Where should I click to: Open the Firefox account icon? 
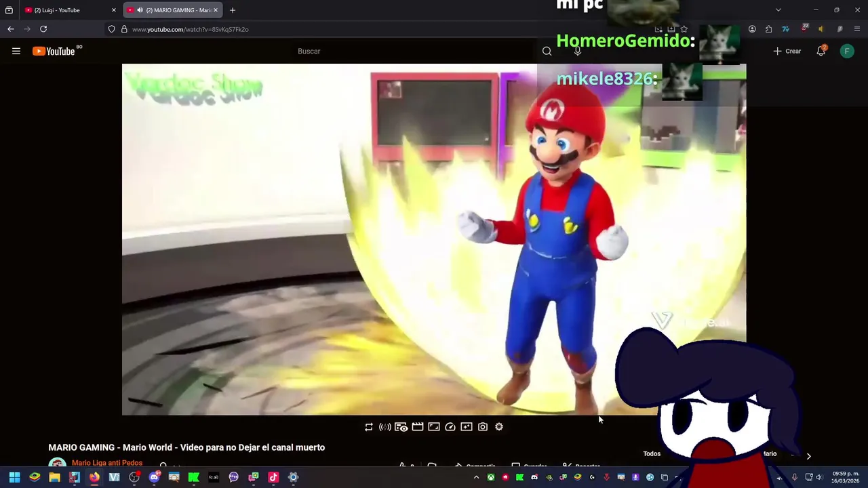752,29
